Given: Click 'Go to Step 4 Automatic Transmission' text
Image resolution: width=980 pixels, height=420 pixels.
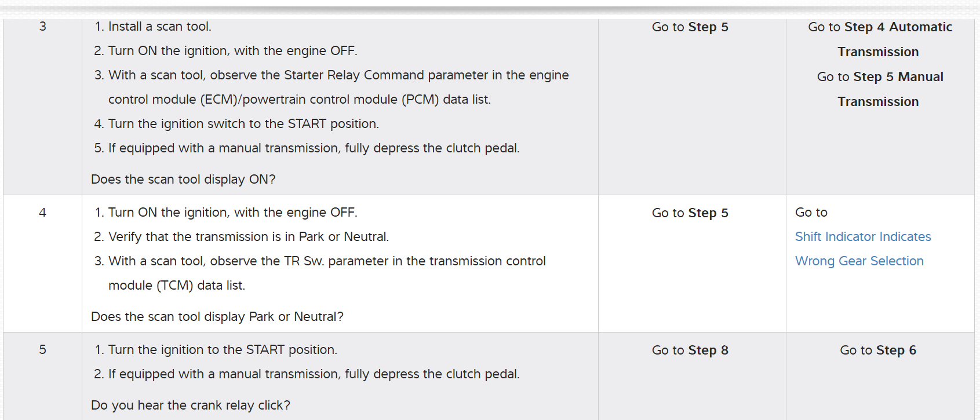Looking at the screenshot, I should 879,27.
